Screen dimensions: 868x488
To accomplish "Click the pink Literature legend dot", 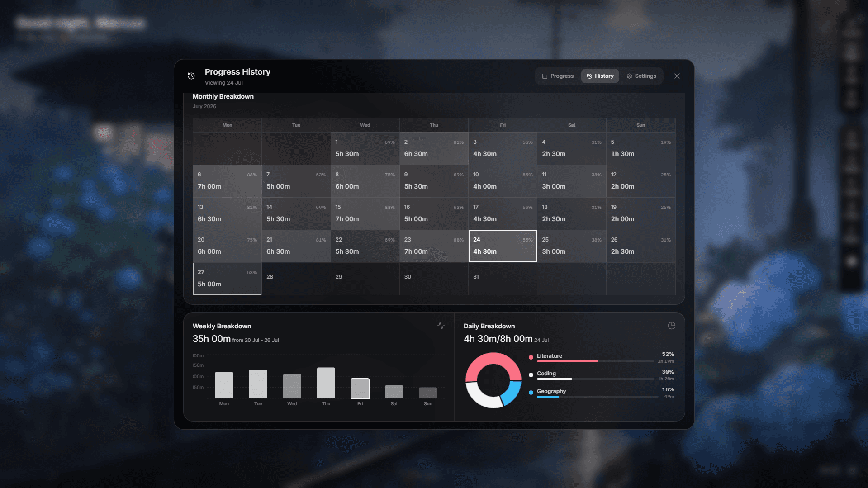I will pyautogui.click(x=531, y=357).
